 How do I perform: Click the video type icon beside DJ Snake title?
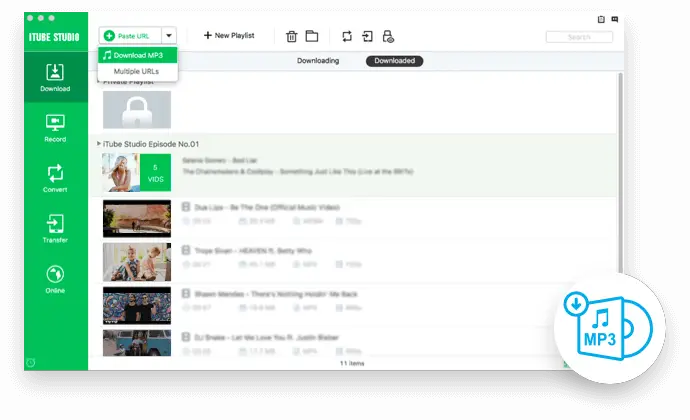tap(186, 337)
